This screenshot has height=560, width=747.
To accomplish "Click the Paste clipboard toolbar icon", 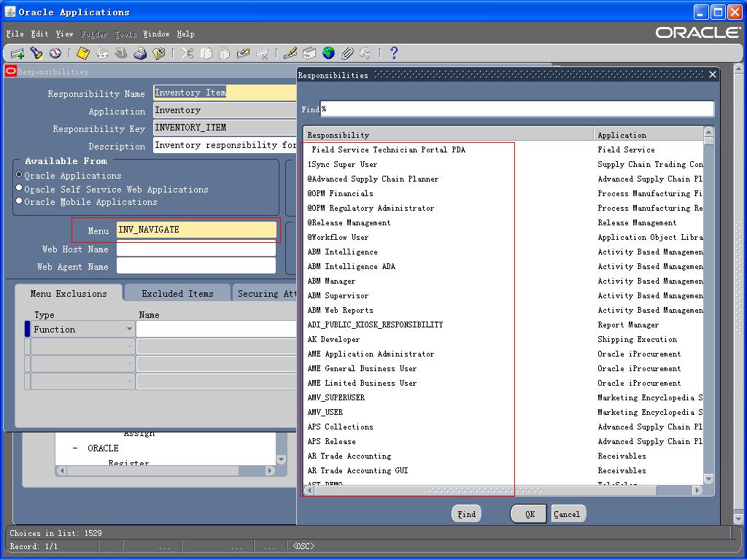I will pos(225,52).
